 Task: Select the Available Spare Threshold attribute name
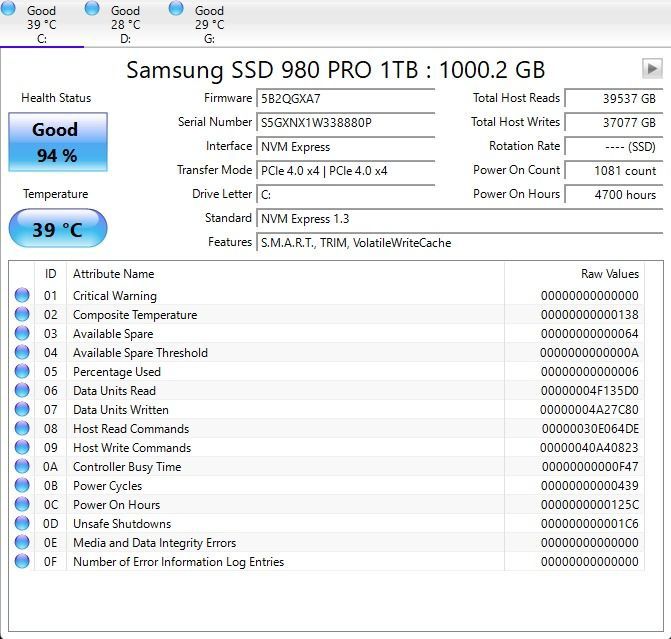(x=140, y=353)
